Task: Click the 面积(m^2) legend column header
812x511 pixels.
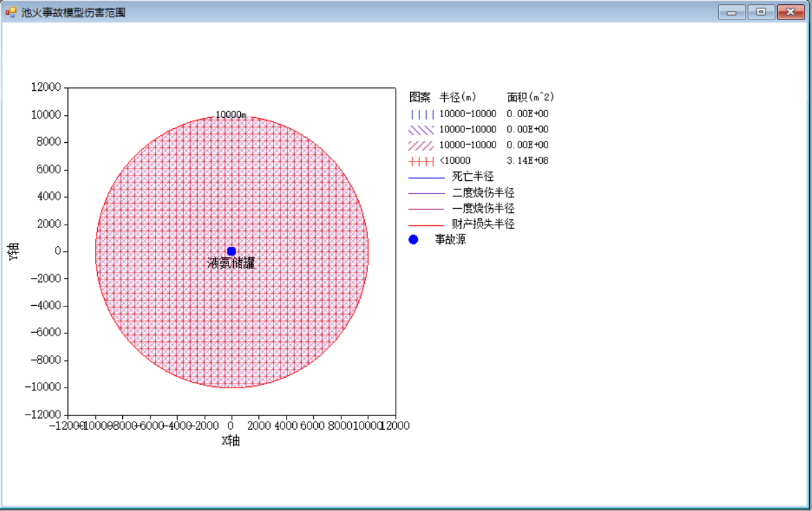Action: click(530, 97)
